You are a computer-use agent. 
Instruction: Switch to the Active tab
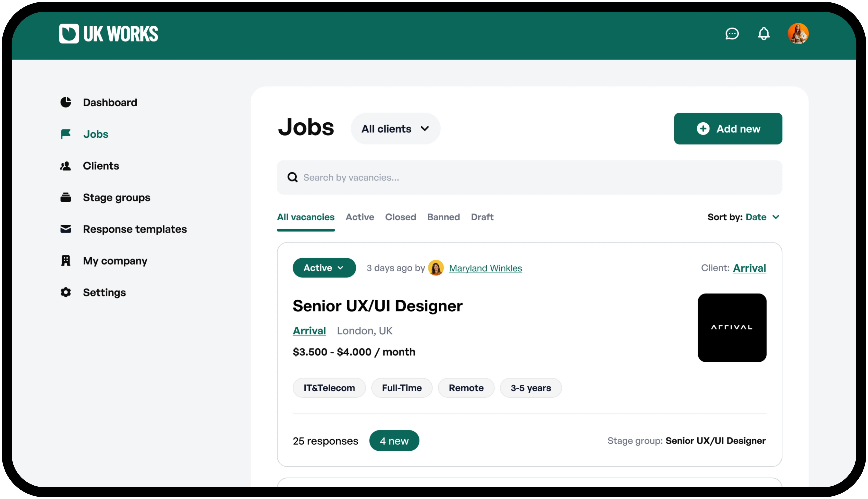click(x=360, y=217)
